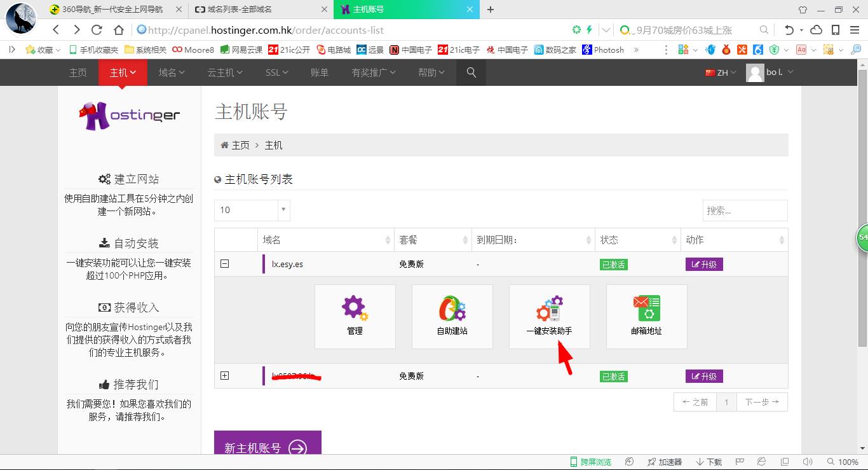This screenshot has height=470, width=868.
Task: Click the 新主机账号 new account button
Action: click(268, 447)
